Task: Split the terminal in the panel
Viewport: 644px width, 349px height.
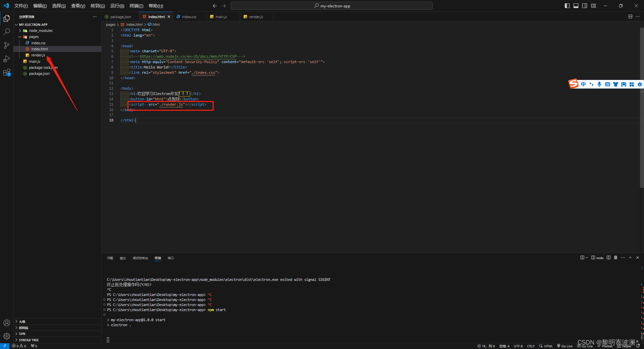Action: [608, 258]
